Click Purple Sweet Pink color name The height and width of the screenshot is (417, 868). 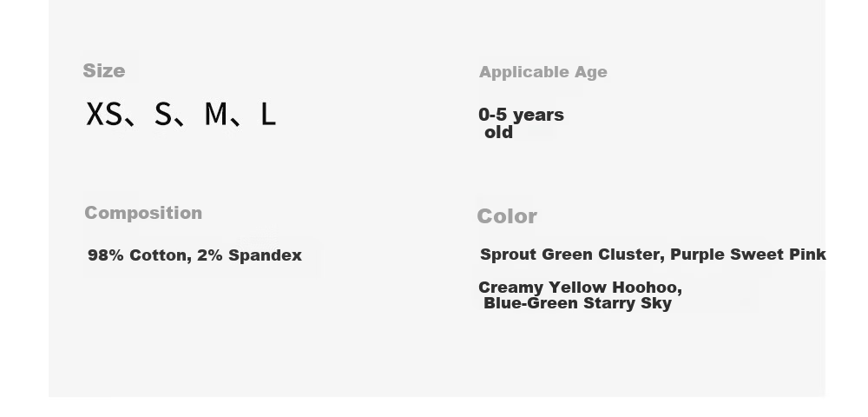pos(748,255)
